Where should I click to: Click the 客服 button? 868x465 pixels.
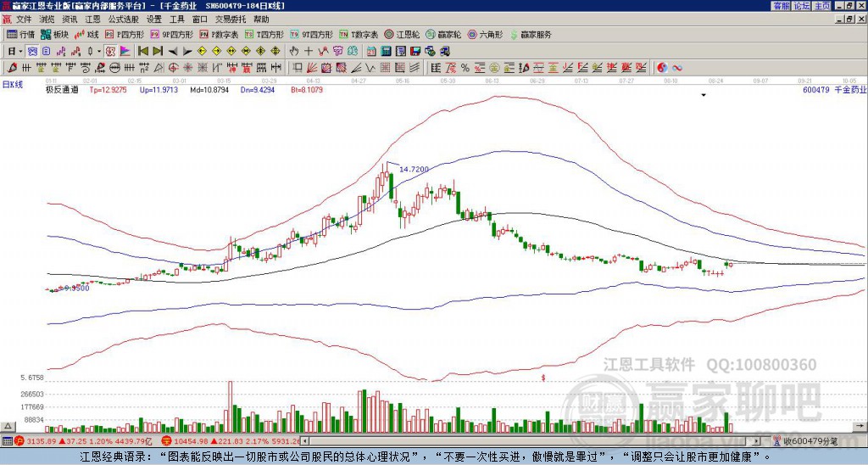pyautogui.click(x=781, y=6)
